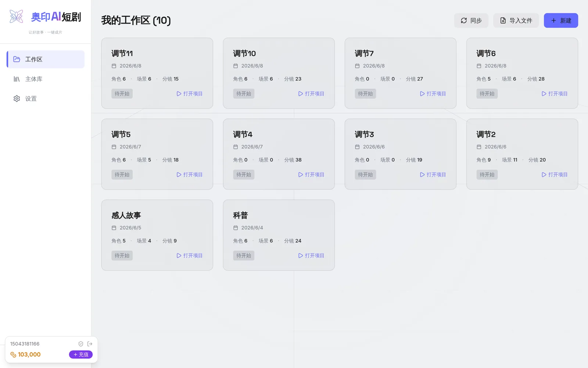Screen dimensions: 588x368
Task: Click the 分镜 38 count on 调节4
Action: point(293,160)
